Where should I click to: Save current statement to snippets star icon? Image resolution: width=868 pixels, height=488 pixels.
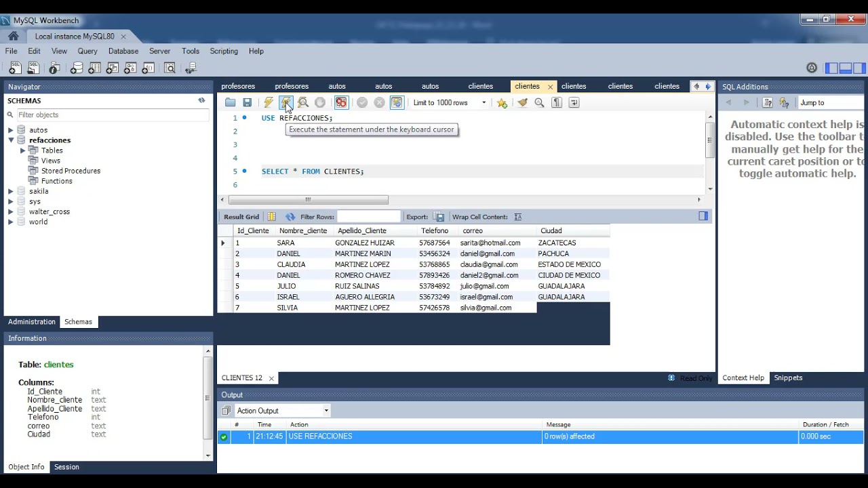click(x=502, y=103)
